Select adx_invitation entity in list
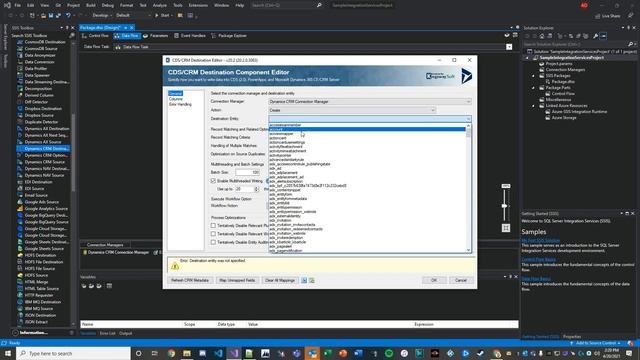 (280, 220)
